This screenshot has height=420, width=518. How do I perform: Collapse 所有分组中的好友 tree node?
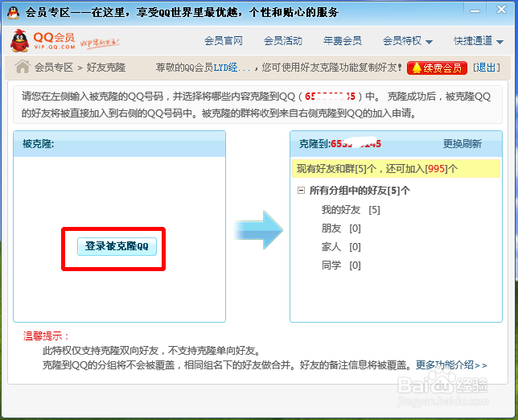pos(301,191)
